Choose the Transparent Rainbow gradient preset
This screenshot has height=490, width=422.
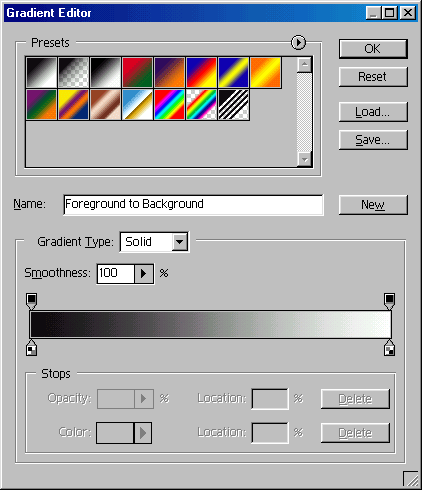[201, 104]
